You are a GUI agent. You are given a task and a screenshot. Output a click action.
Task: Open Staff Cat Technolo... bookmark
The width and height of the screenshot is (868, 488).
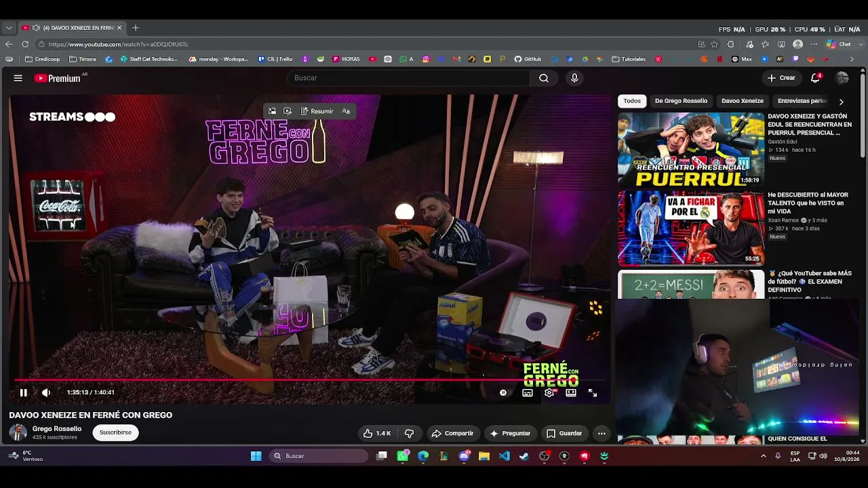(x=149, y=59)
